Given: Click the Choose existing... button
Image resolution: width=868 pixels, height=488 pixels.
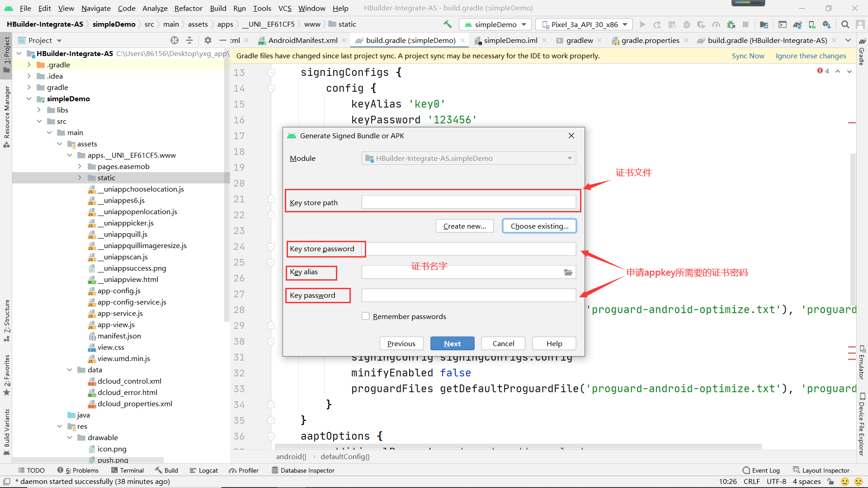Looking at the screenshot, I should coord(539,226).
